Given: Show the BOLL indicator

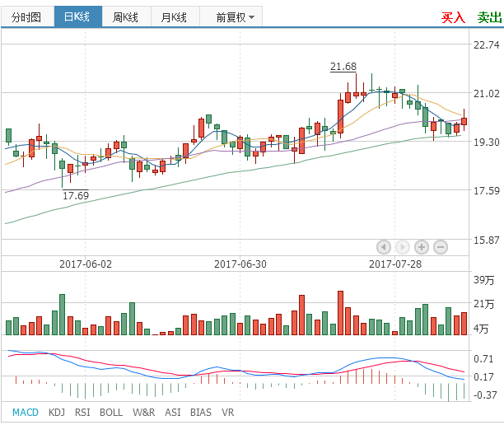Looking at the screenshot, I should tap(110, 412).
